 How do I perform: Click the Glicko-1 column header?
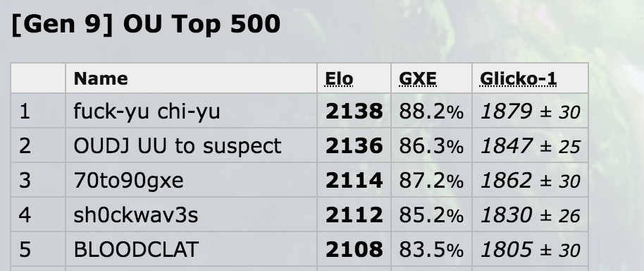(519, 78)
